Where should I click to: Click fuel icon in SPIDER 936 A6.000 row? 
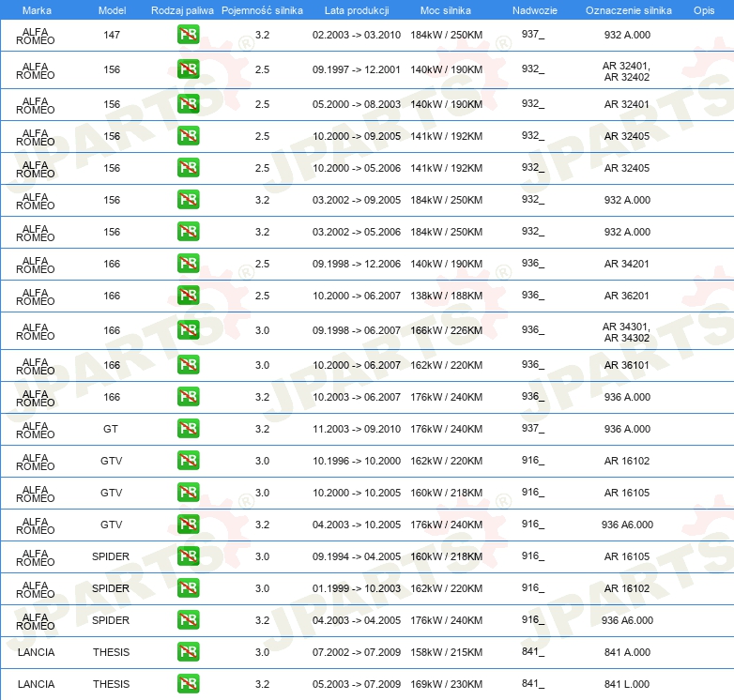pos(188,620)
